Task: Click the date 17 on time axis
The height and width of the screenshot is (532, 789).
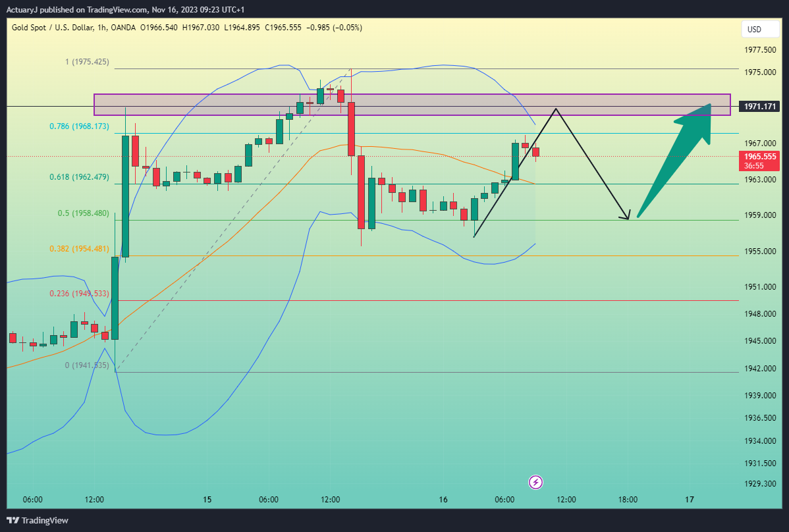Action: (x=690, y=500)
